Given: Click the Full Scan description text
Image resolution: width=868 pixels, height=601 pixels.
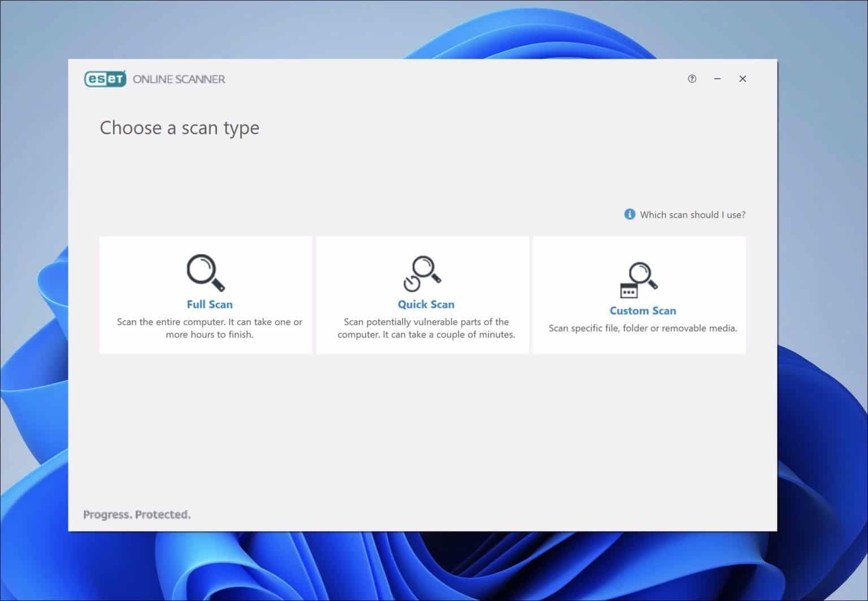Looking at the screenshot, I should [210, 328].
